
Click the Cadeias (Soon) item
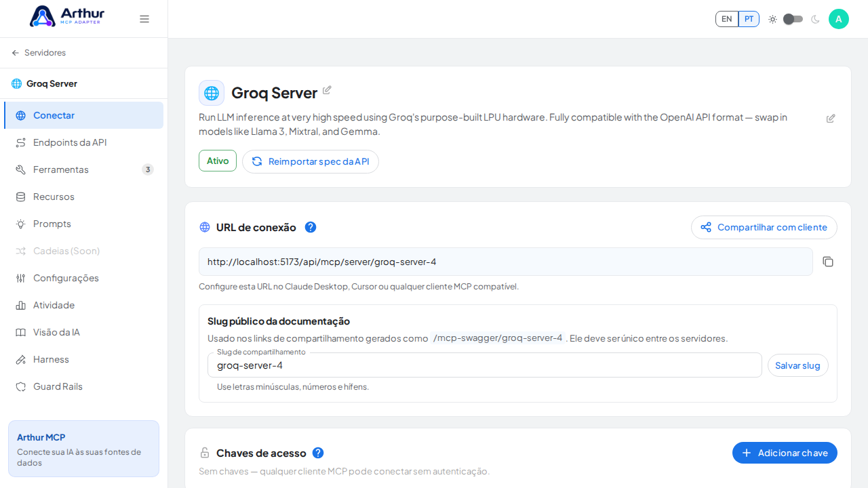83,251
